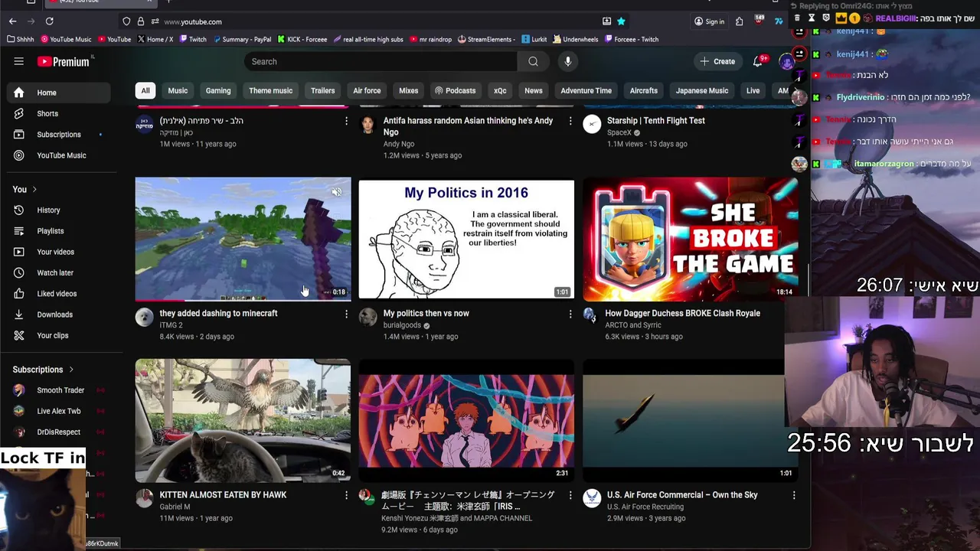Open Your clips
Image resolution: width=980 pixels, height=551 pixels.
click(60, 335)
